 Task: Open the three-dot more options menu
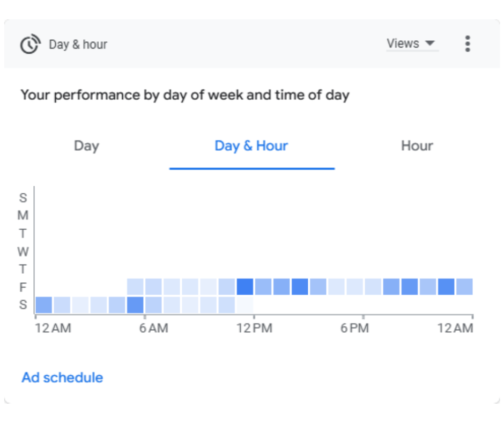468,44
